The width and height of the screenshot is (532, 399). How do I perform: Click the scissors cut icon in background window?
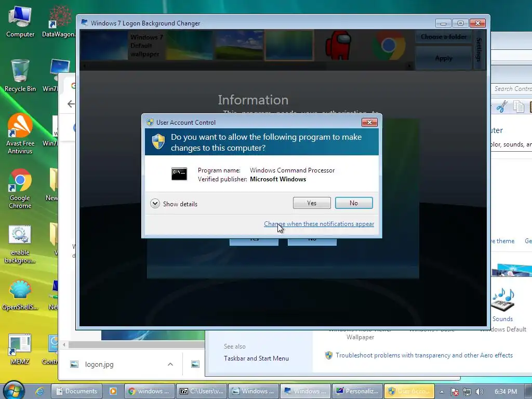point(502,107)
